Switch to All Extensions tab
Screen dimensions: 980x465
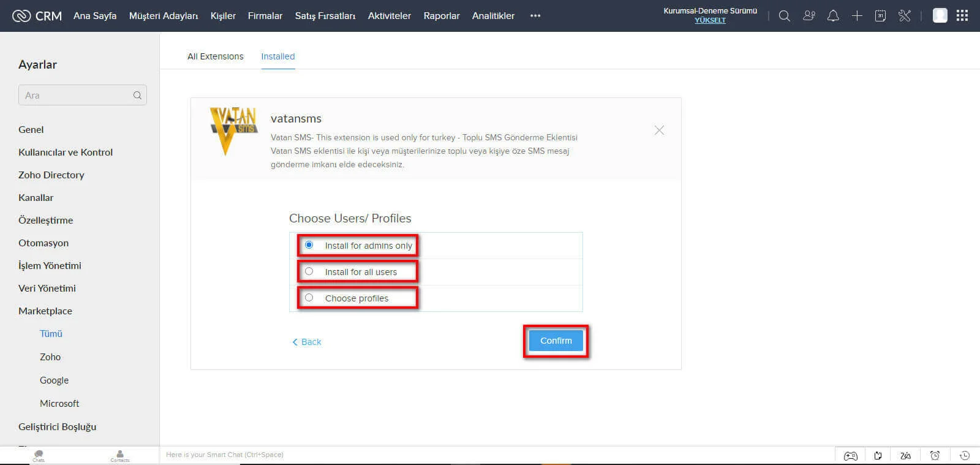216,56
